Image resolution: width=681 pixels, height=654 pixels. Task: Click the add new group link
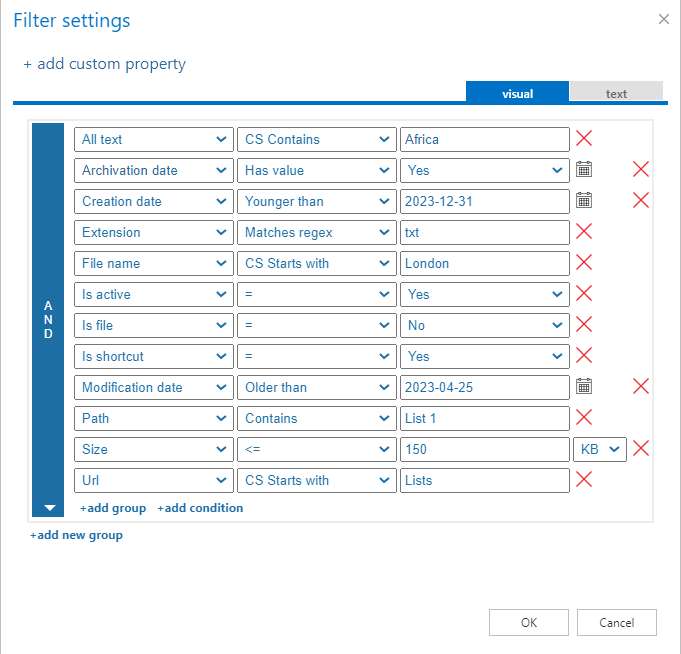pos(76,535)
